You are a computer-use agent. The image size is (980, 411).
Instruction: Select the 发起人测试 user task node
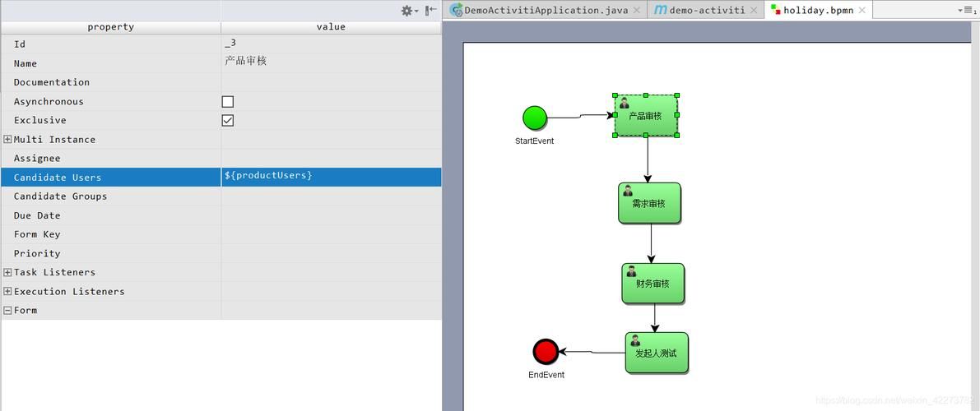pos(656,353)
